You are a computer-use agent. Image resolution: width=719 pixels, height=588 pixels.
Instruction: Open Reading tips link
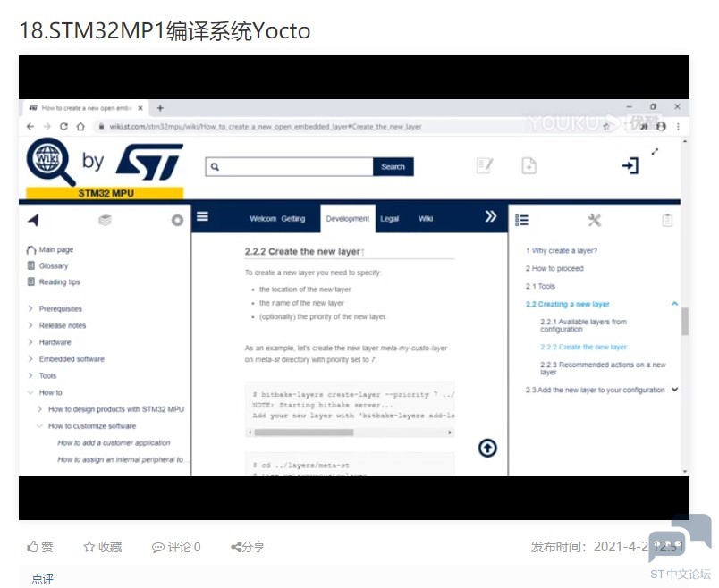point(60,281)
